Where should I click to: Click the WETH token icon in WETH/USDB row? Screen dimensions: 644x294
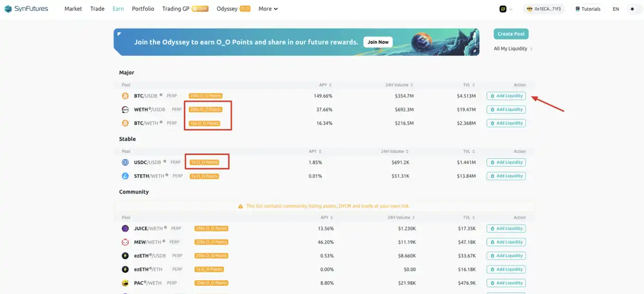[124, 109]
